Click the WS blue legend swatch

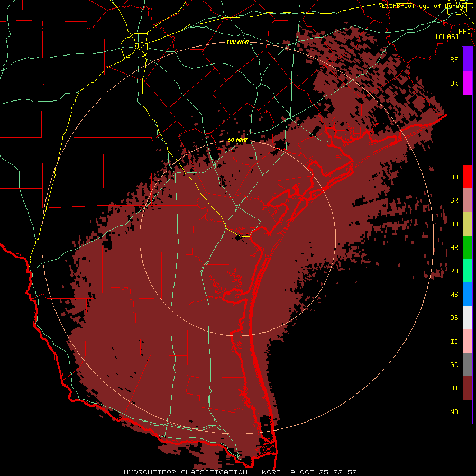click(x=467, y=294)
